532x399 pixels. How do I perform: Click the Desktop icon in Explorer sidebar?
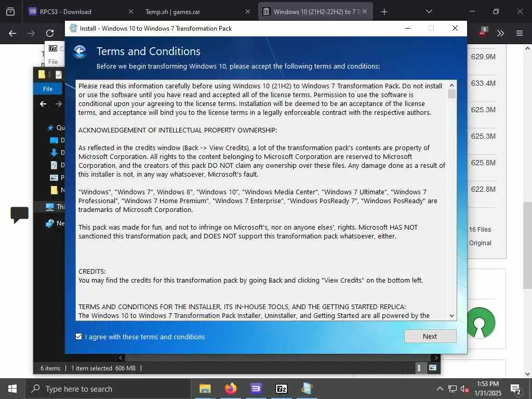coord(54,140)
